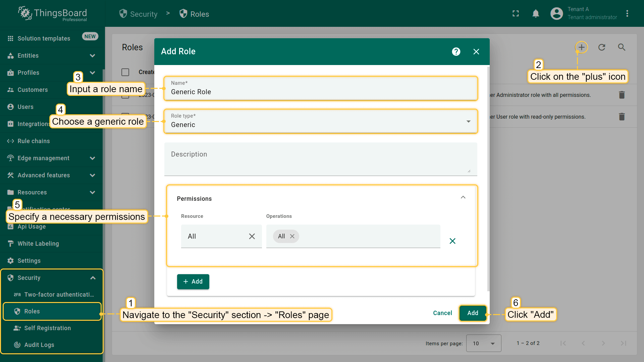Click the plus icon to add role
The image size is (644, 362).
581,47
